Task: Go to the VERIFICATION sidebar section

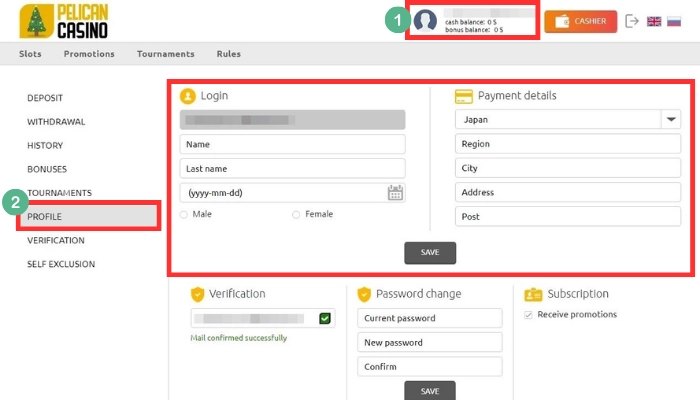Action: coord(56,240)
